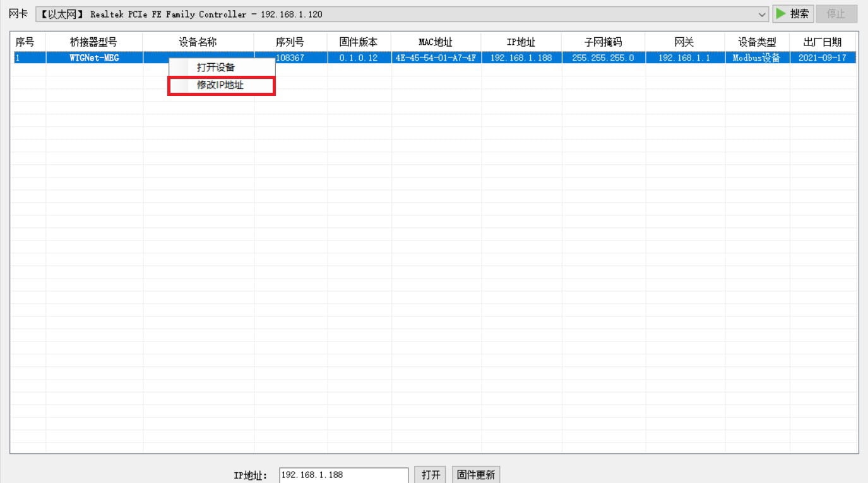Click the Modbus设备 cell
The width and height of the screenshot is (868, 483).
point(757,58)
